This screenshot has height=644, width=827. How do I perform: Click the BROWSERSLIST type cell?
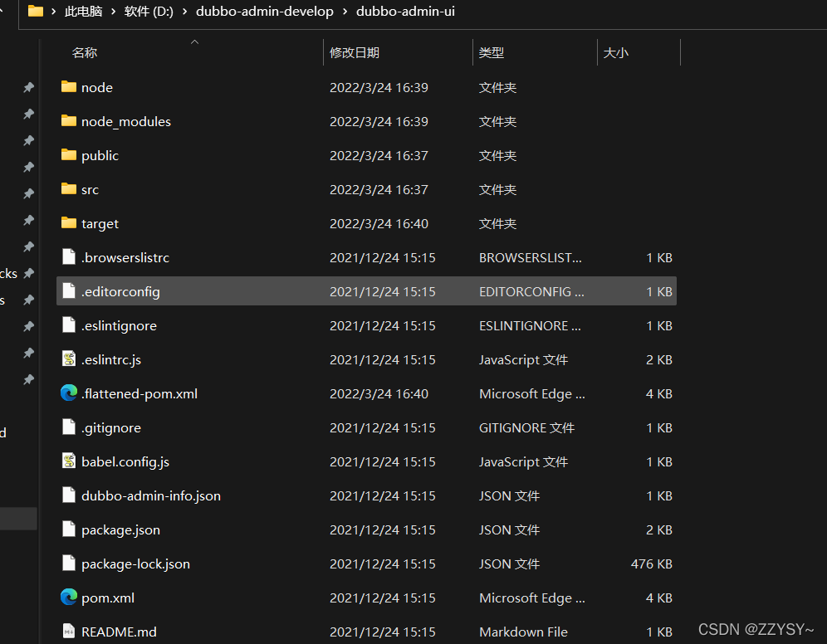click(531, 258)
